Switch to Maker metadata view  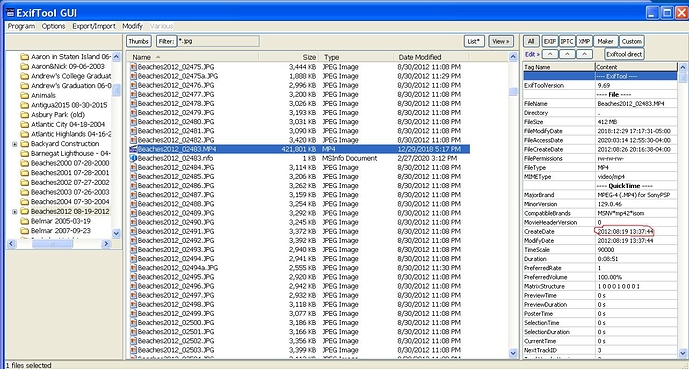tap(606, 41)
